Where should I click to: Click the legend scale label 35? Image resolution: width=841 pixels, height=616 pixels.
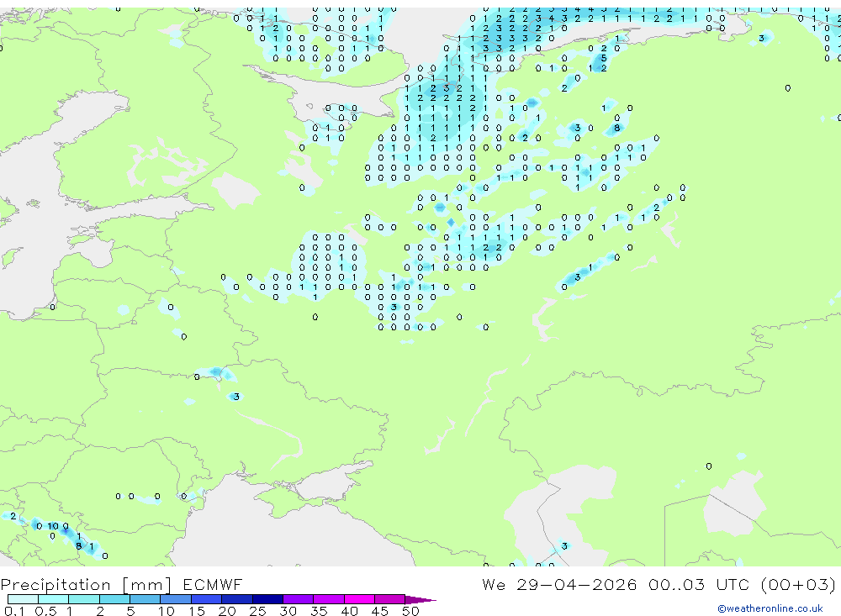click(x=319, y=611)
